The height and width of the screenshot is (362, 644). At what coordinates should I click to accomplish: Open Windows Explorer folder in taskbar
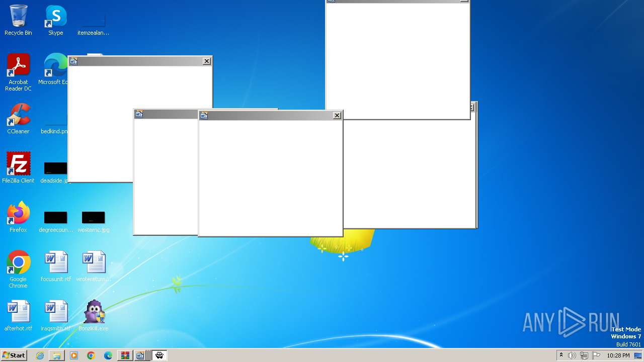click(57, 355)
